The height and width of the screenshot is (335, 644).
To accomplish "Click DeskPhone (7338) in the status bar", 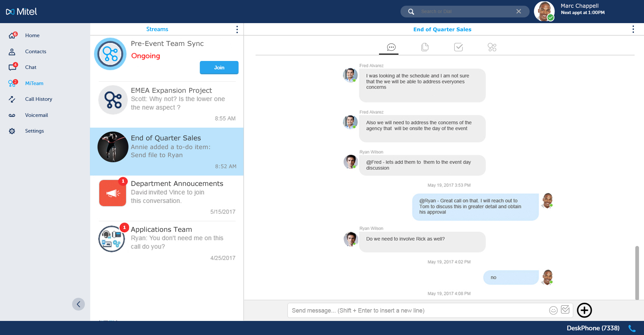I will pyautogui.click(x=593, y=328).
